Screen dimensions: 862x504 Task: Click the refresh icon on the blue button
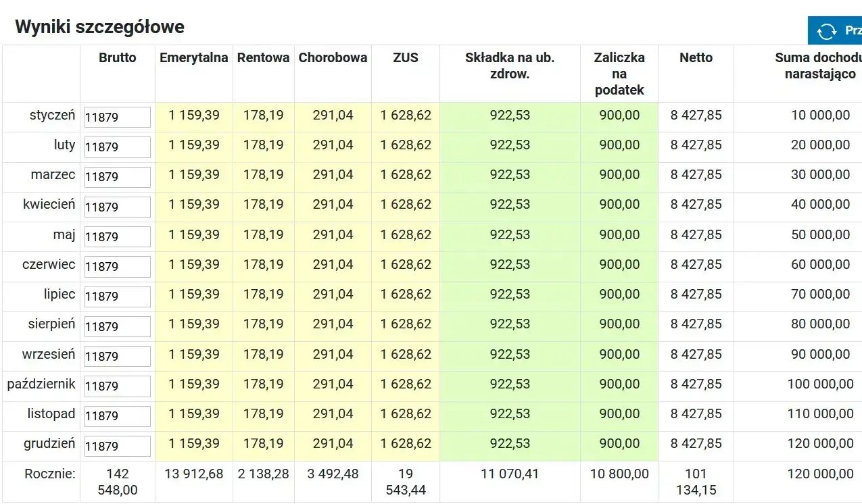tap(826, 30)
